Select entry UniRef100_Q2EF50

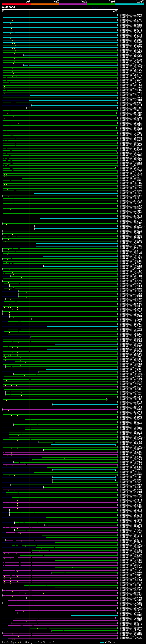[131, 85]
